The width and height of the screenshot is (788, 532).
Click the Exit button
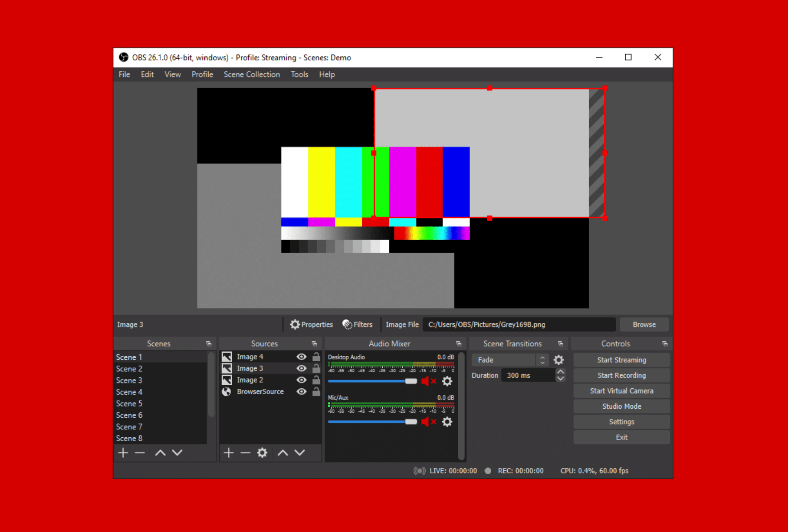pyautogui.click(x=622, y=437)
